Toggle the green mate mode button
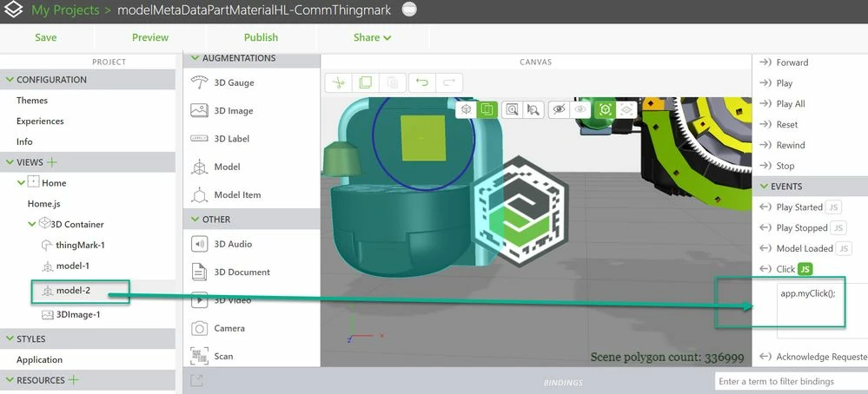 487,109
